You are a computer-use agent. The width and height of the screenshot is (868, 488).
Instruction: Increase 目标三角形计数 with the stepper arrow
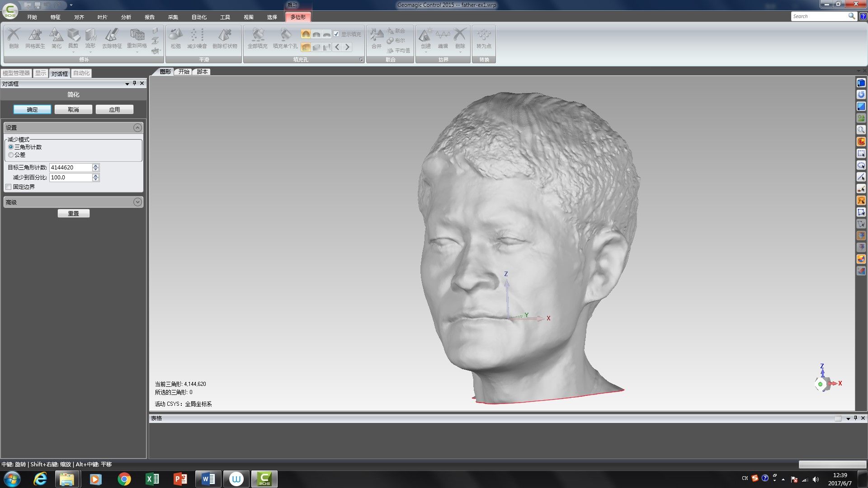click(x=95, y=165)
